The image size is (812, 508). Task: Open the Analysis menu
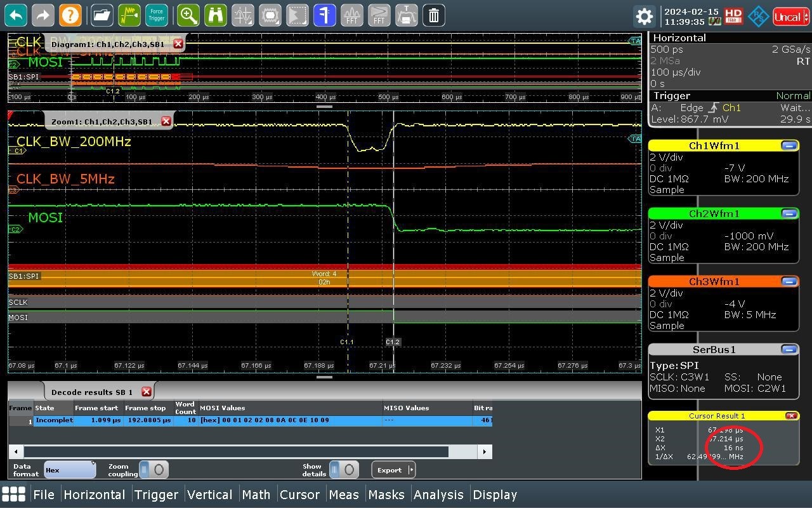[x=438, y=494]
